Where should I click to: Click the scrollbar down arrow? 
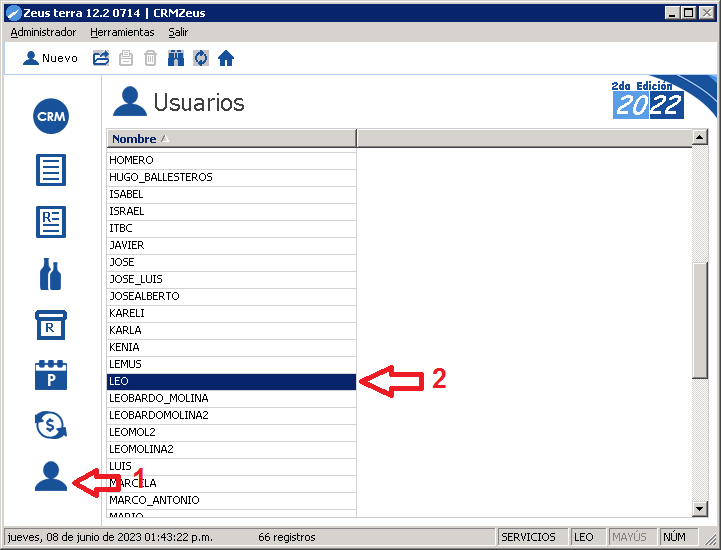pos(700,509)
